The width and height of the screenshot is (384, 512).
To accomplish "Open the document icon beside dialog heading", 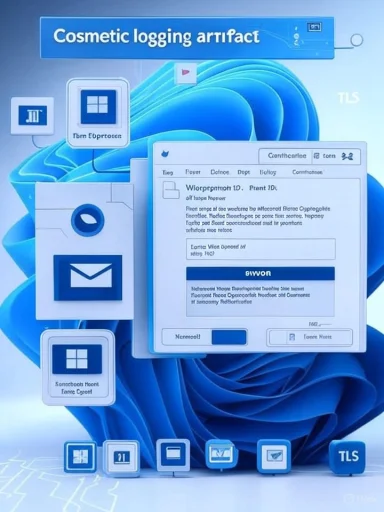I will click(171, 190).
